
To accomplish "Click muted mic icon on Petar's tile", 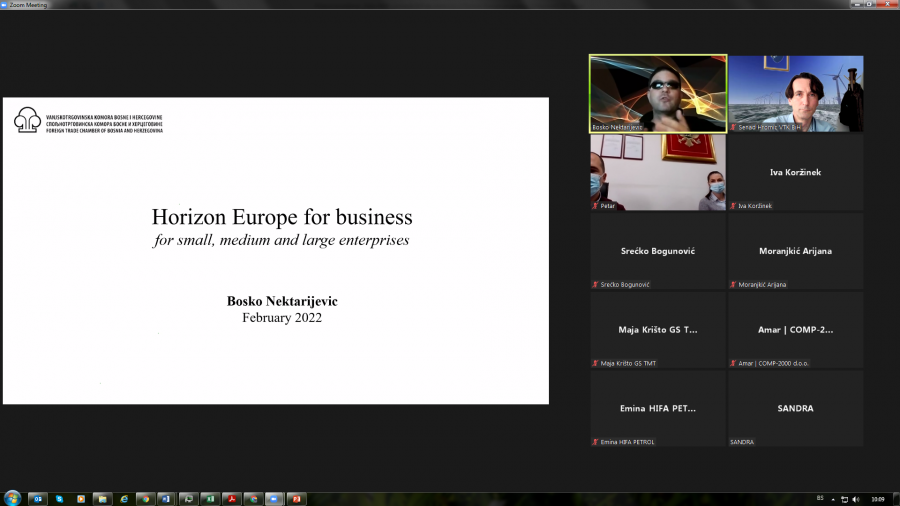I will pos(595,205).
